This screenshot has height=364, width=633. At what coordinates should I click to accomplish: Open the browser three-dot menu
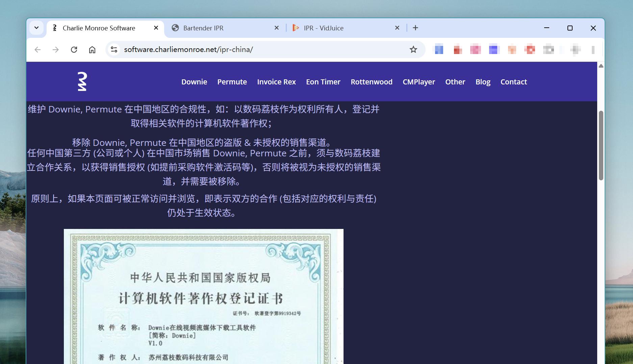click(593, 50)
